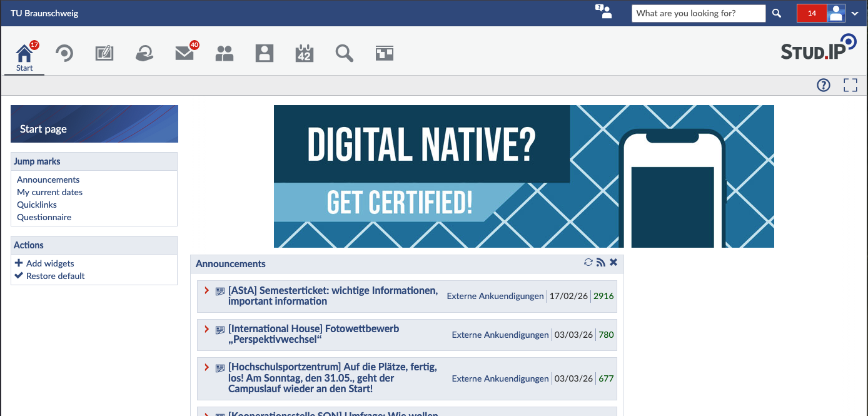Open the Planner calendar icon
The width and height of the screenshot is (868, 416).
click(x=304, y=54)
